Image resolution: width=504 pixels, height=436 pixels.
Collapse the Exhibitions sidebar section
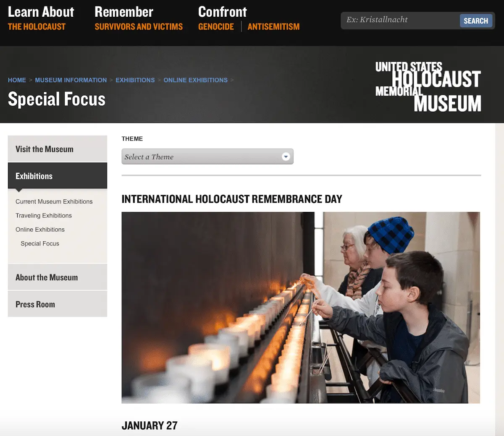coord(58,176)
